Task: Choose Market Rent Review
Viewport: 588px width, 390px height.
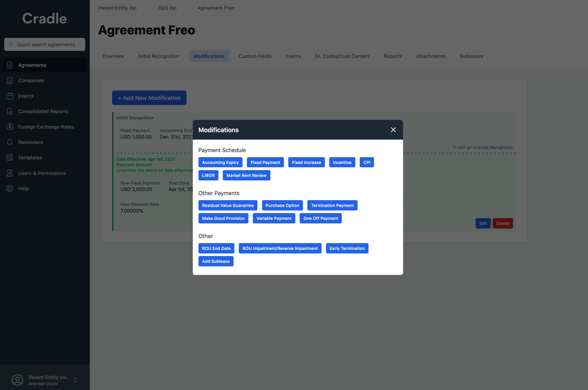Action: [246, 175]
